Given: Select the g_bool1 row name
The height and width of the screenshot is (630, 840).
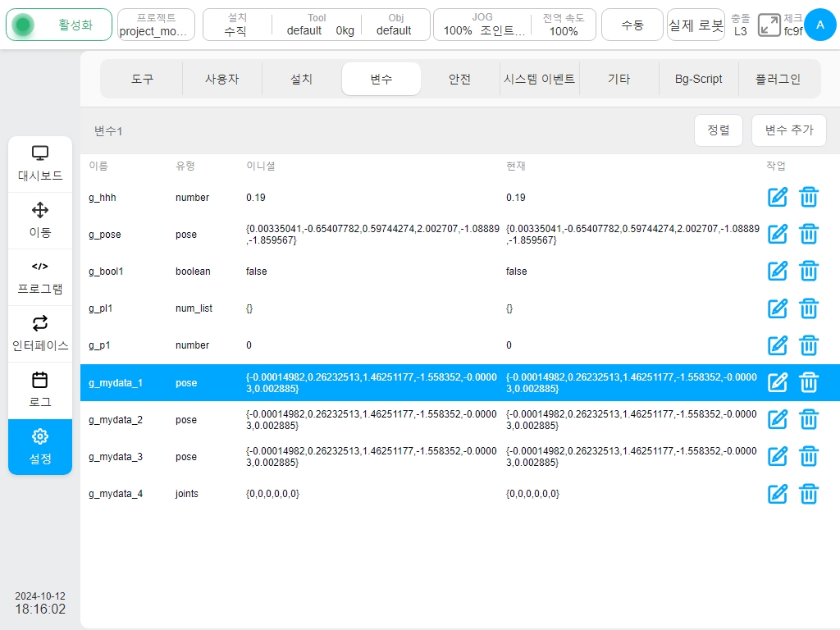Looking at the screenshot, I should tap(106, 271).
